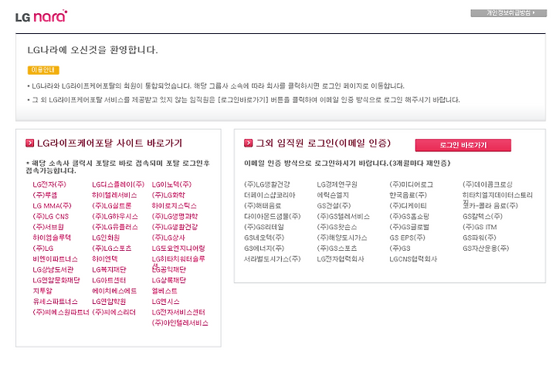
Task: Select the 더페이스샵코리아 entry
Action: tap(270, 195)
